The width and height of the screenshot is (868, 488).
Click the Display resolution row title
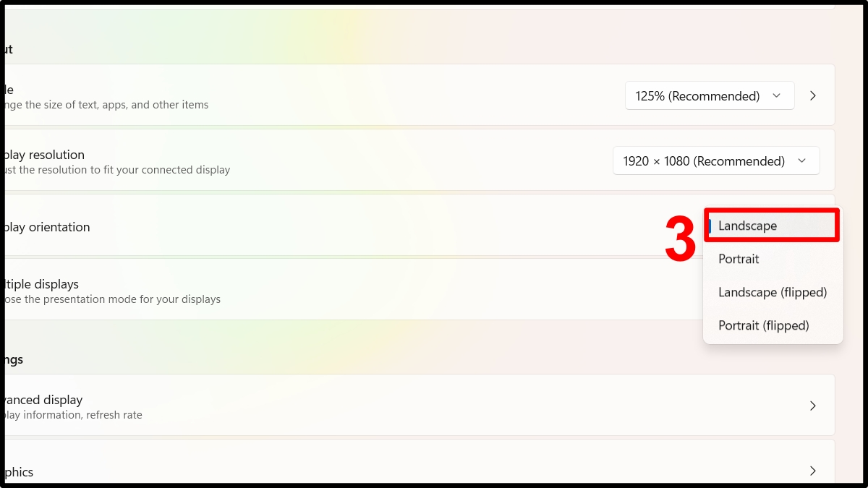(x=45, y=155)
